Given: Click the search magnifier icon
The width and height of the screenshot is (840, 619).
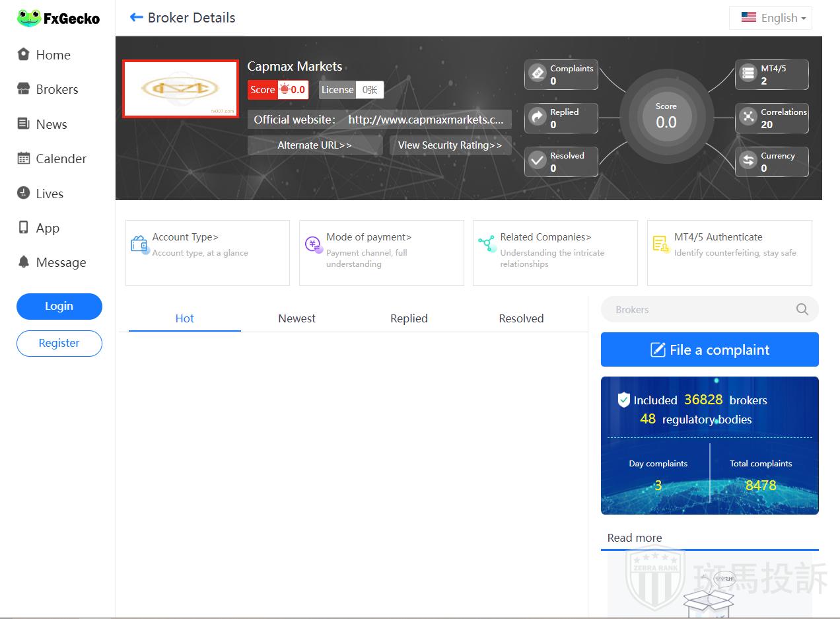Looking at the screenshot, I should [x=802, y=309].
